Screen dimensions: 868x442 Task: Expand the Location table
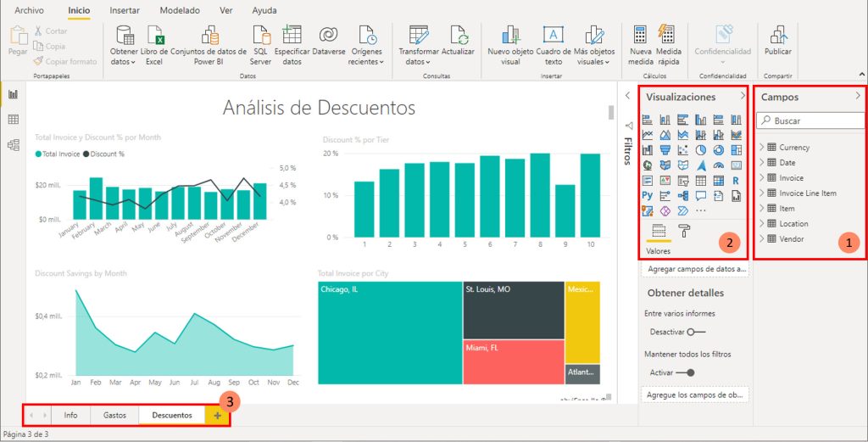761,223
